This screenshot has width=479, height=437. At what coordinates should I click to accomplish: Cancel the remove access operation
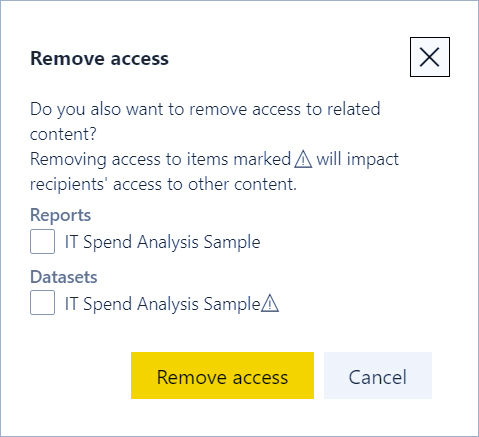coord(378,376)
